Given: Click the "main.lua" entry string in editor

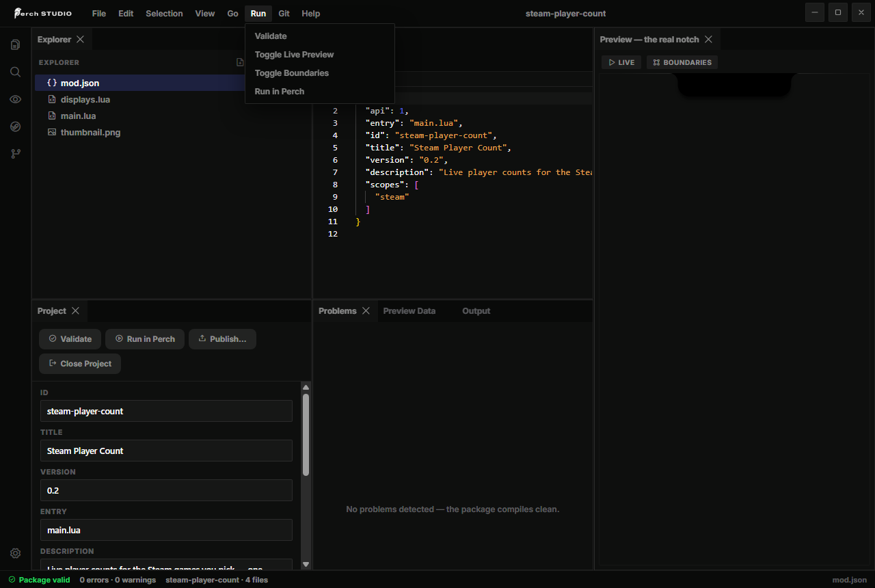Looking at the screenshot, I should click(433, 123).
